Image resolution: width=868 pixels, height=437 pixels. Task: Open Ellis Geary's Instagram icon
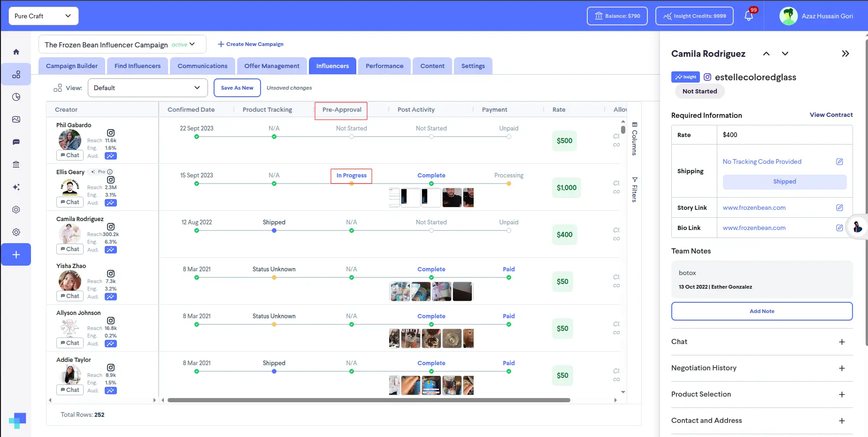[111, 180]
